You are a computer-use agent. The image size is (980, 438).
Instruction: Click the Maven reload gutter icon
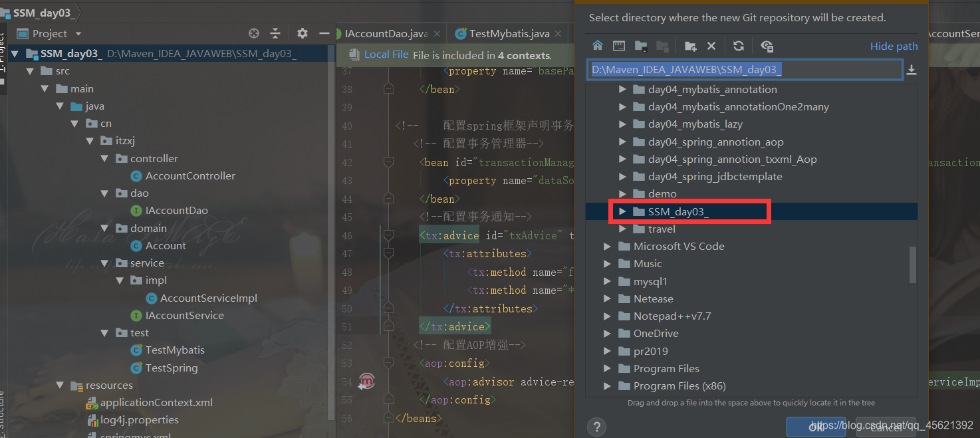pyautogui.click(x=366, y=382)
